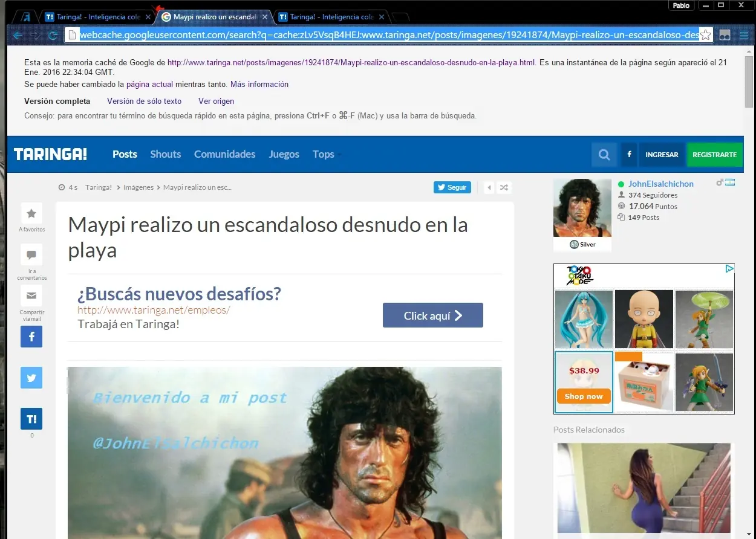Go forward with the browser forward arrow
The width and height of the screenshot is (756, 539).
(35, 35)
